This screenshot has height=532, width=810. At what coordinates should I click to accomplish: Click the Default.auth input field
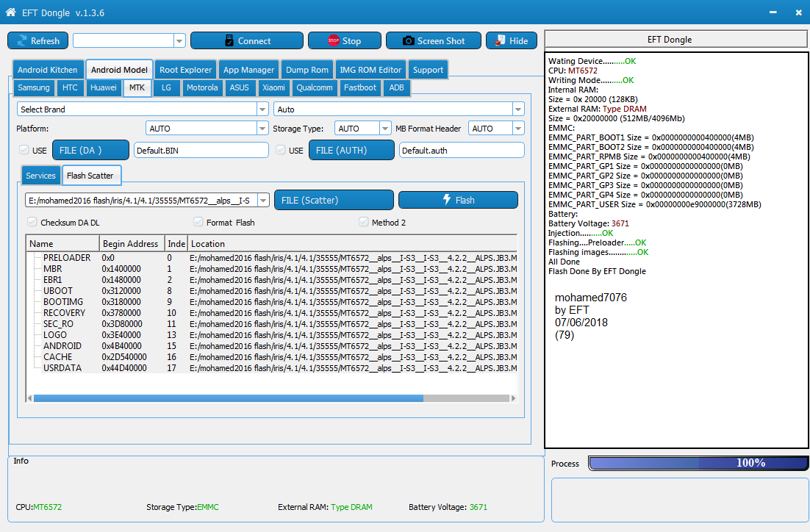(x=462, y=151)
